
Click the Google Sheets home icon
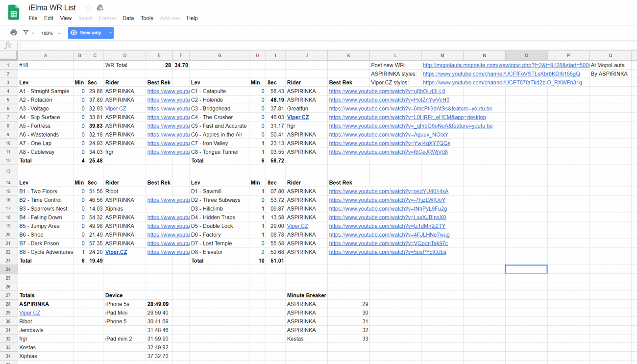pyautogui.click(x=14, y=13)
